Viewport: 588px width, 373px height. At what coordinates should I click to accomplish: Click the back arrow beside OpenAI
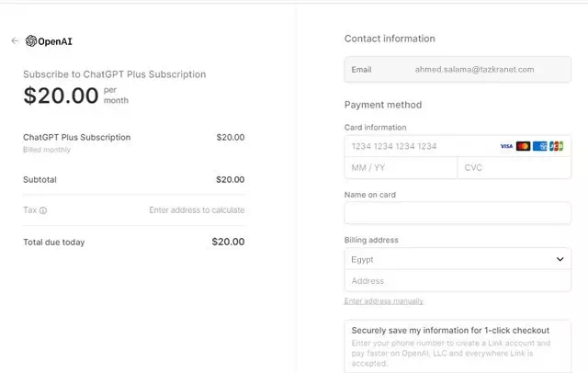[15, 40]
